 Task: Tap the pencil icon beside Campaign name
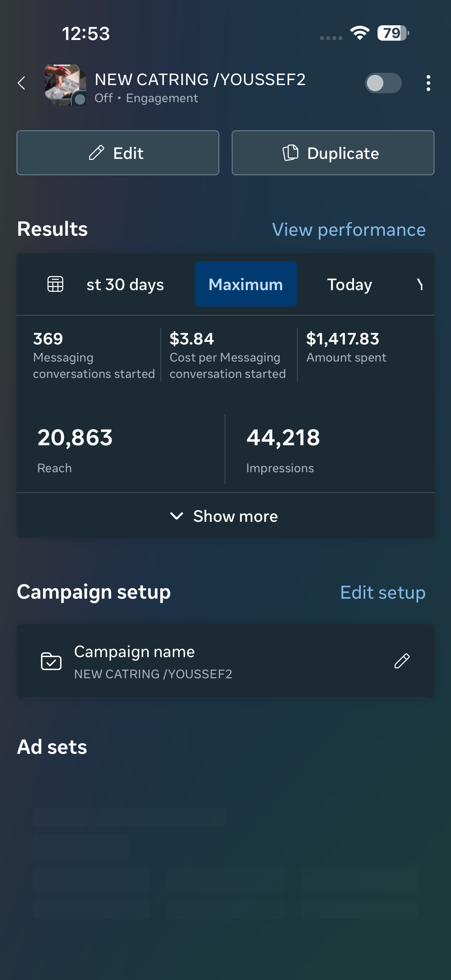click(401, 661)
